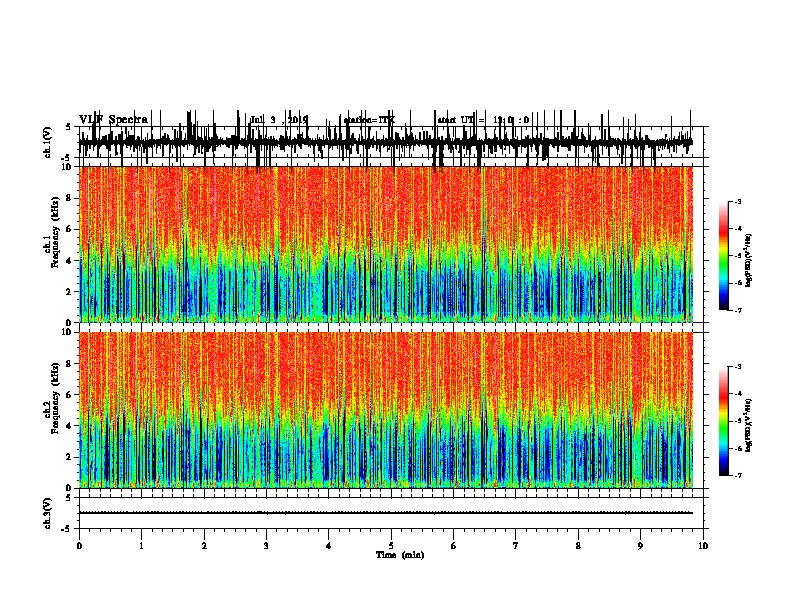Click the '-3' label on ch.2 colorbar
Viewport: 792px width, 612px height.
pyautogui.click(x=737, y=367)
